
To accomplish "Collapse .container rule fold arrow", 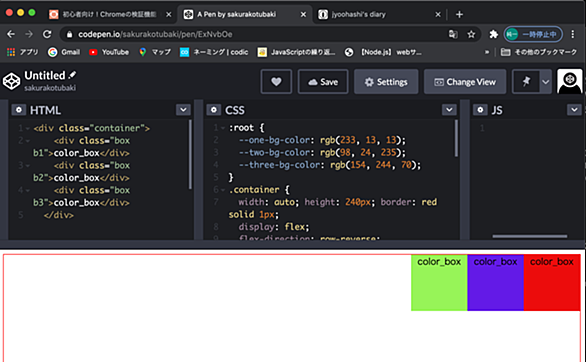I will [223, 190].
